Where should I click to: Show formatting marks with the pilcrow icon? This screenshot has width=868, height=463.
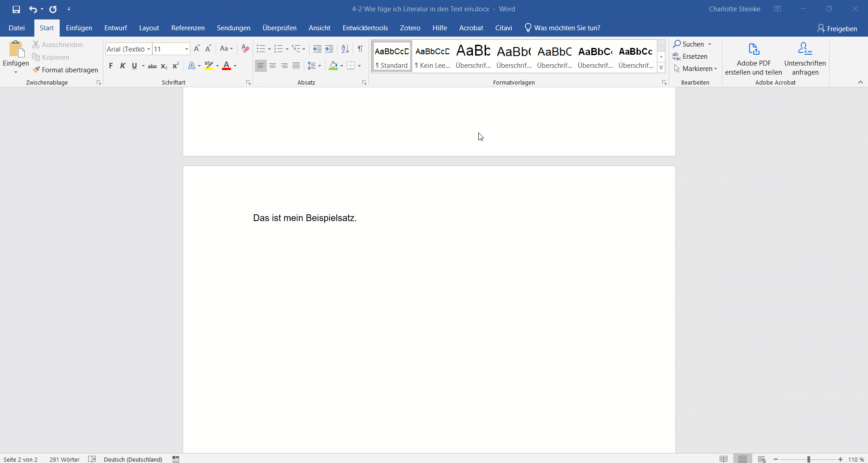(x=360, y=49)
